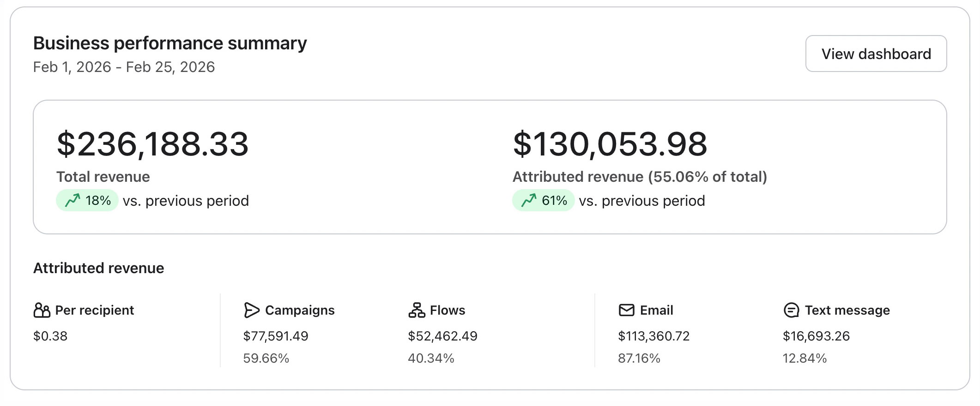Click the green upward trend arrow beside 18%
The image size is (980, 406).
click(x=72, y=200)
